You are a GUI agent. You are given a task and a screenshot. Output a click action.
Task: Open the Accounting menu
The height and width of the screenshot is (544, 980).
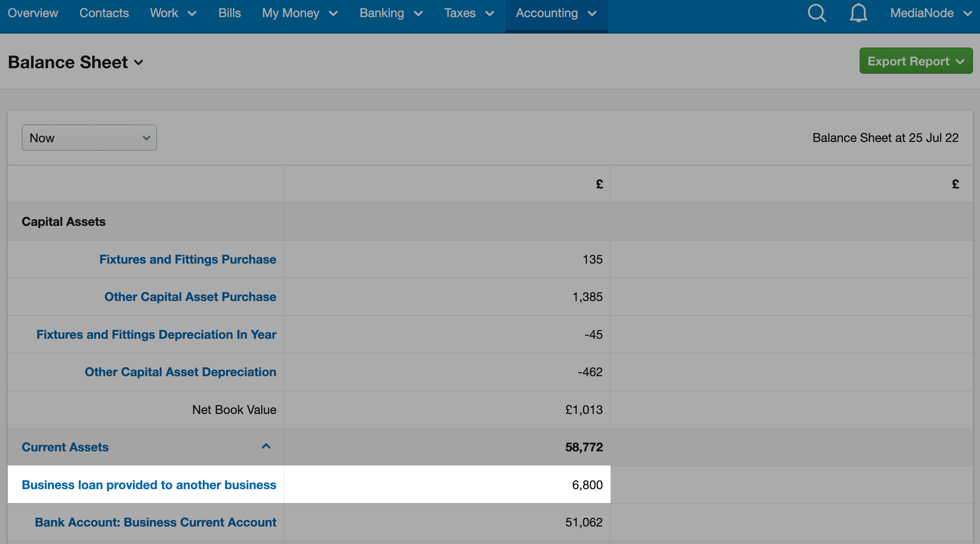[556, 13]
